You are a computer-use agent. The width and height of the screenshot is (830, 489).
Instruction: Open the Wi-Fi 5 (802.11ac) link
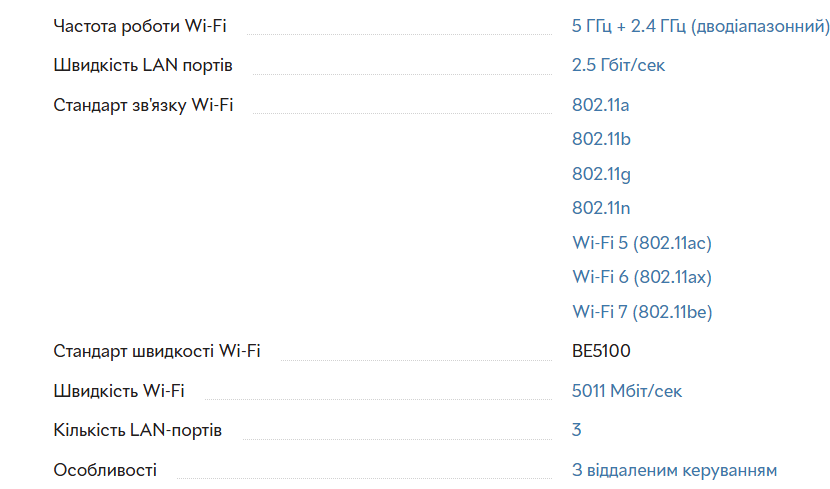pyautogui.click(x=641, y=243)
